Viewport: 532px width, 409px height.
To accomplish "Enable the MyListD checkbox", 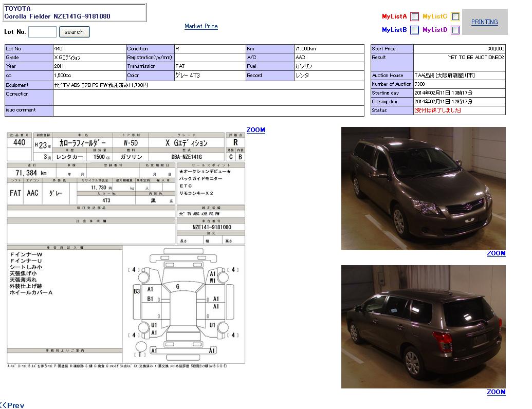I will point(455,30).
